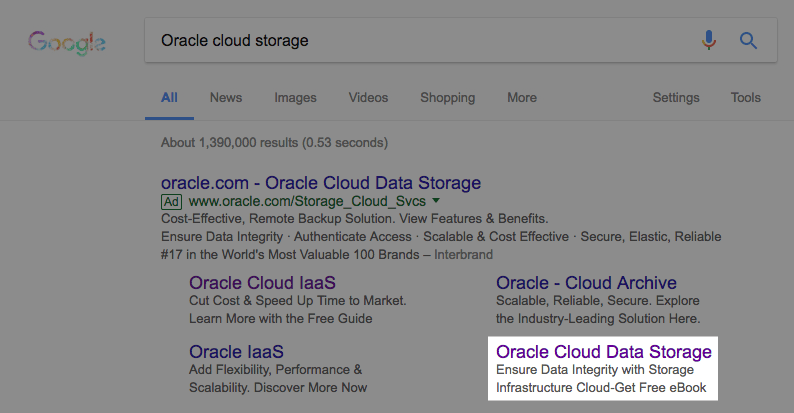Switch to the Videos tab

pyautogui.click(x=368, y=98)
